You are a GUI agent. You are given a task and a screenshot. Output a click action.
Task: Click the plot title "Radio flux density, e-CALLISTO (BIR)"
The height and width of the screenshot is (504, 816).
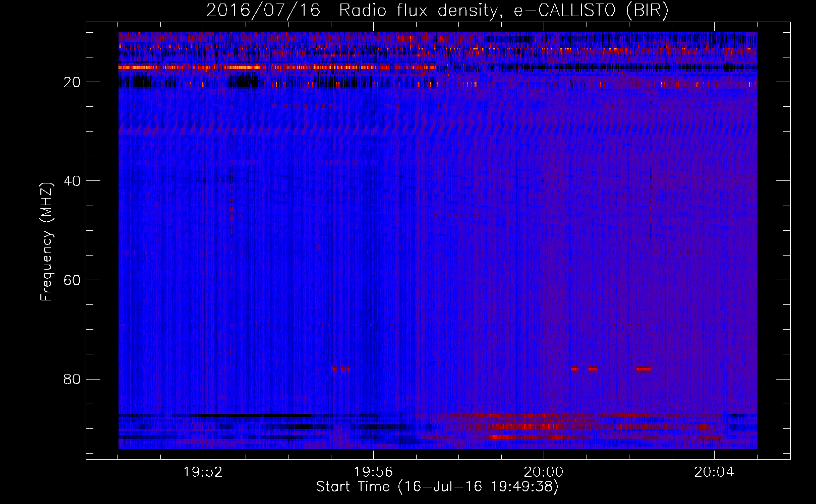click(x=504, y=11)
